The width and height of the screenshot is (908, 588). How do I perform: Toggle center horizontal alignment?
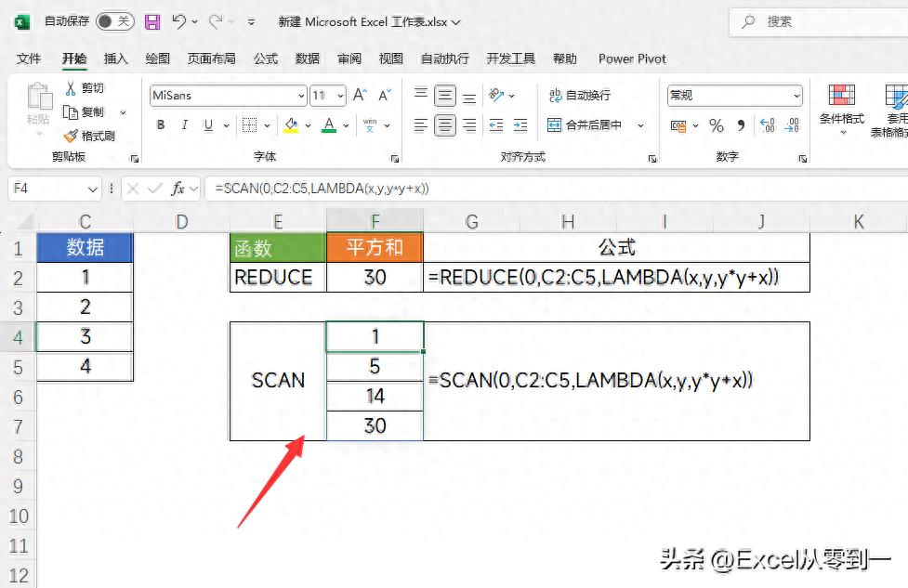(445, 125)
